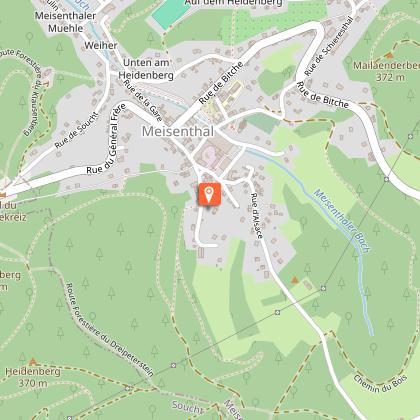Select the Route Forestière du Dreipeterstein label
Screen dimensions: 420x420
(110, 330)
